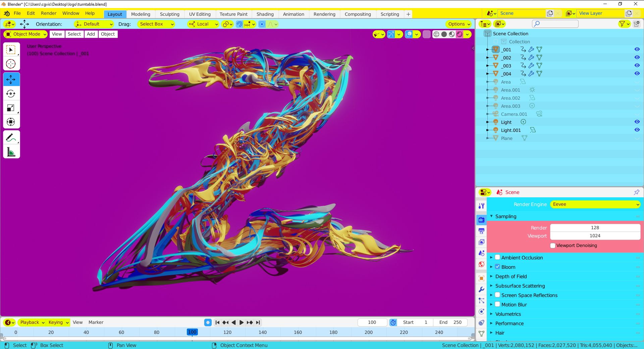Select the Rotate tool

click(x=11, y=94)
